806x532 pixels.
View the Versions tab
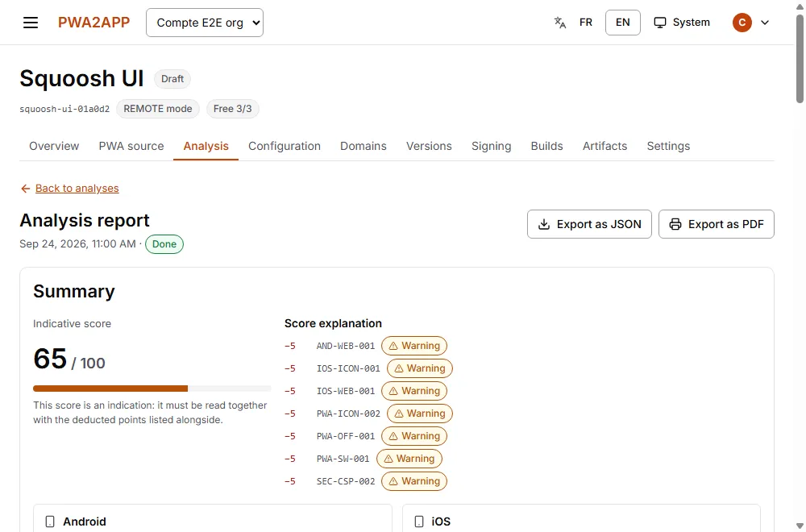coord(429,146)
